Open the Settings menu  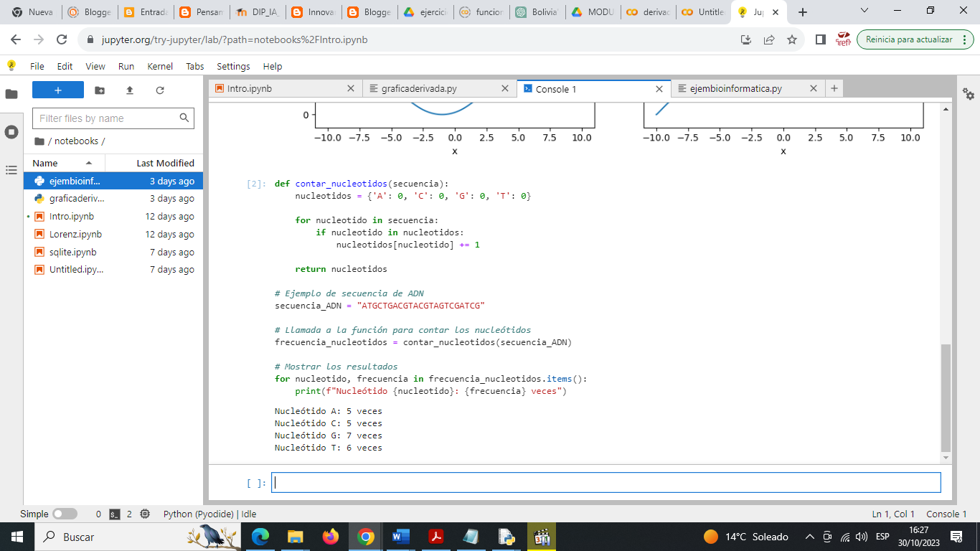(233, 66)
